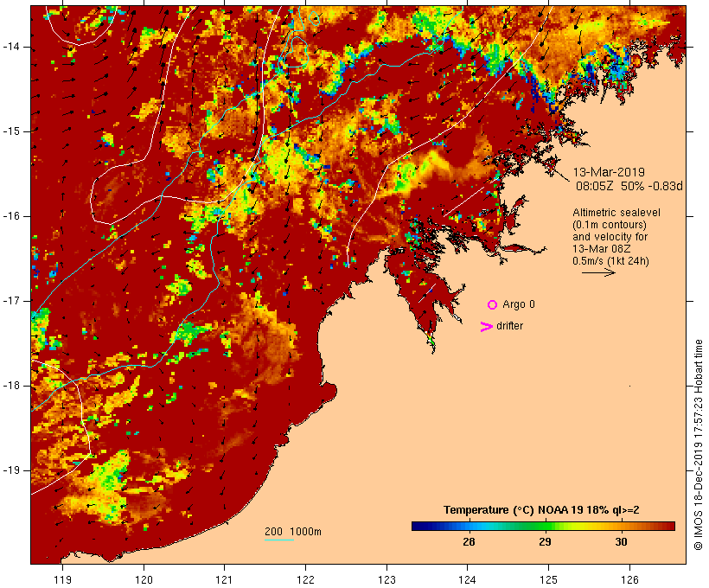709x588 pixels.
Task: Click latitude label '-19'
Action: (x=11, y=470)
